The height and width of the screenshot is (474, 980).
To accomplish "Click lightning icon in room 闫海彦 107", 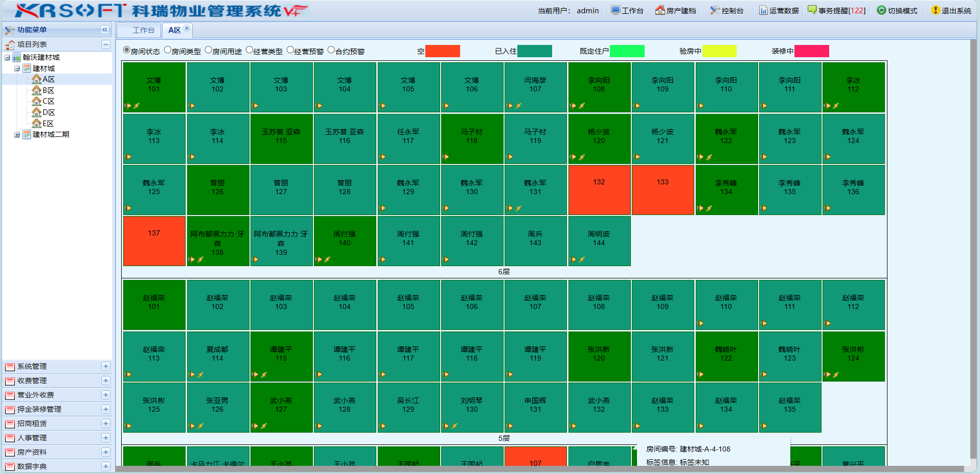I will coord(518,106).
